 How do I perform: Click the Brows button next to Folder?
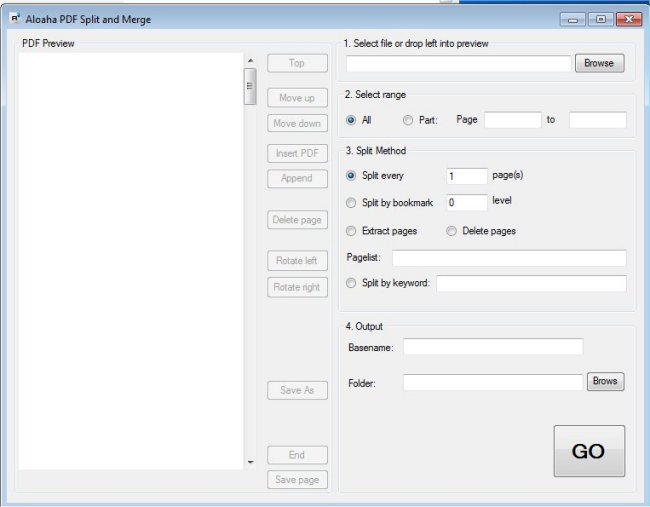(605, 381)
